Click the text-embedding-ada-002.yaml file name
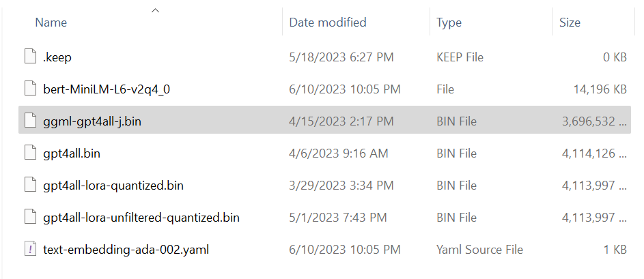The width and height of the screenshot is (644, 279). [126, 250]
